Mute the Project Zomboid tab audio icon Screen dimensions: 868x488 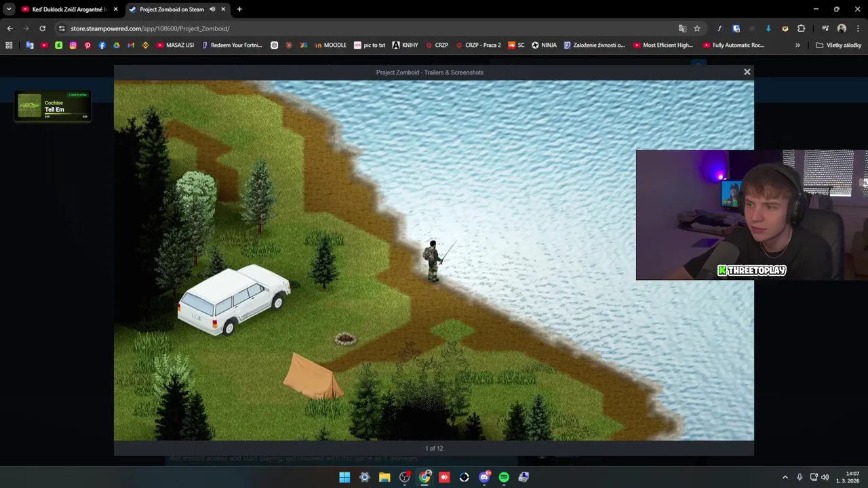click(212, 9)
